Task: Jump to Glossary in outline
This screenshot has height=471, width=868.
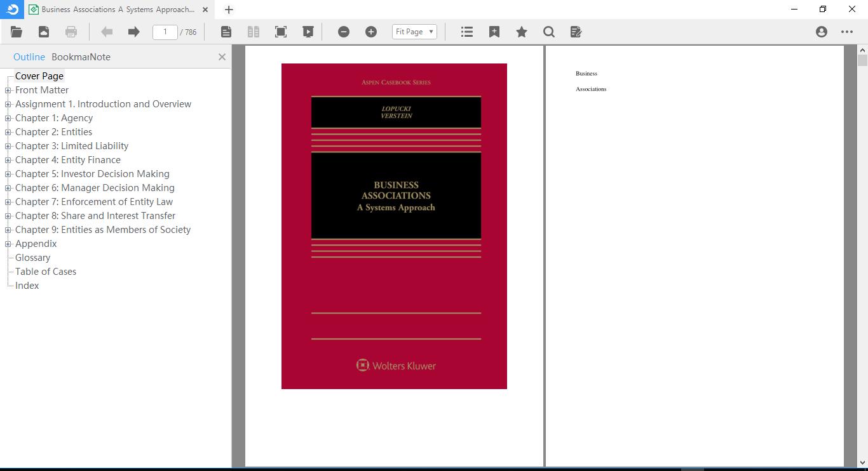Action: click(32, 258)
